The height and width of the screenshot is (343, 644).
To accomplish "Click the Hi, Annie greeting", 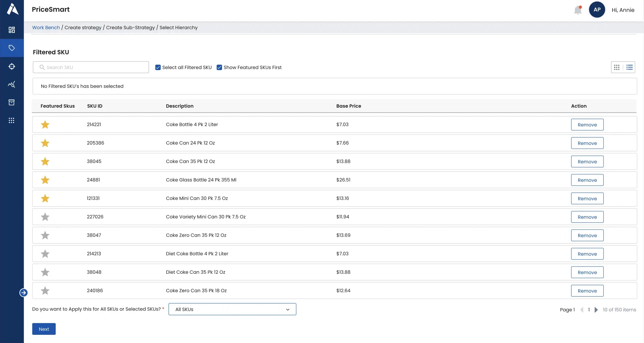I will (623, 10).
